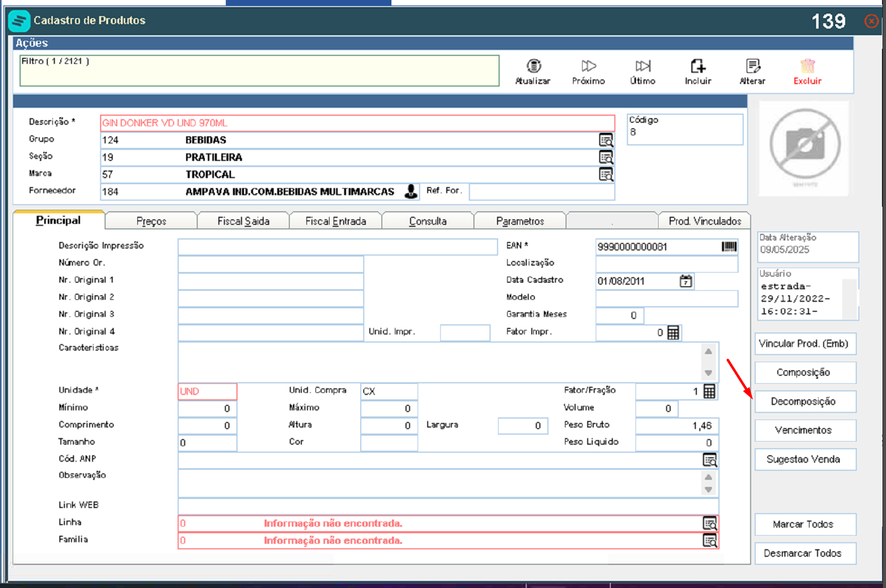Click the Cor field
886x588 pixels.
point(389,443)
